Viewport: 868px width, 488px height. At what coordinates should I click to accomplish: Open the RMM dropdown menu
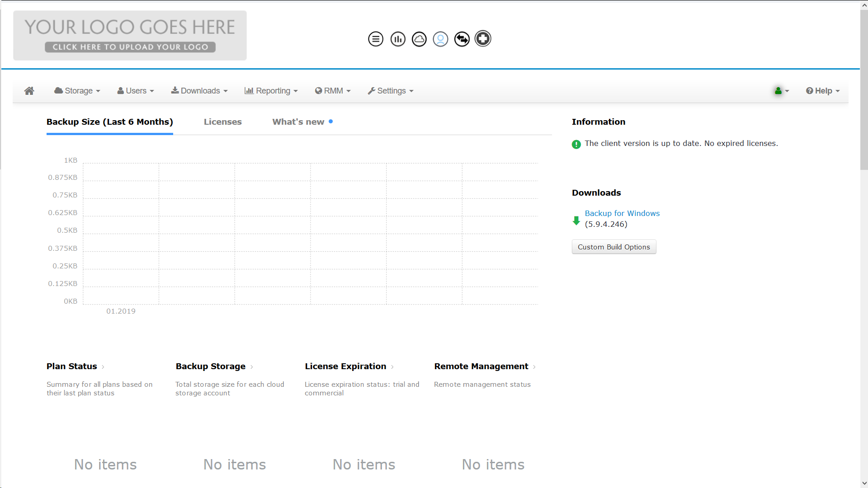click(333, 91)
